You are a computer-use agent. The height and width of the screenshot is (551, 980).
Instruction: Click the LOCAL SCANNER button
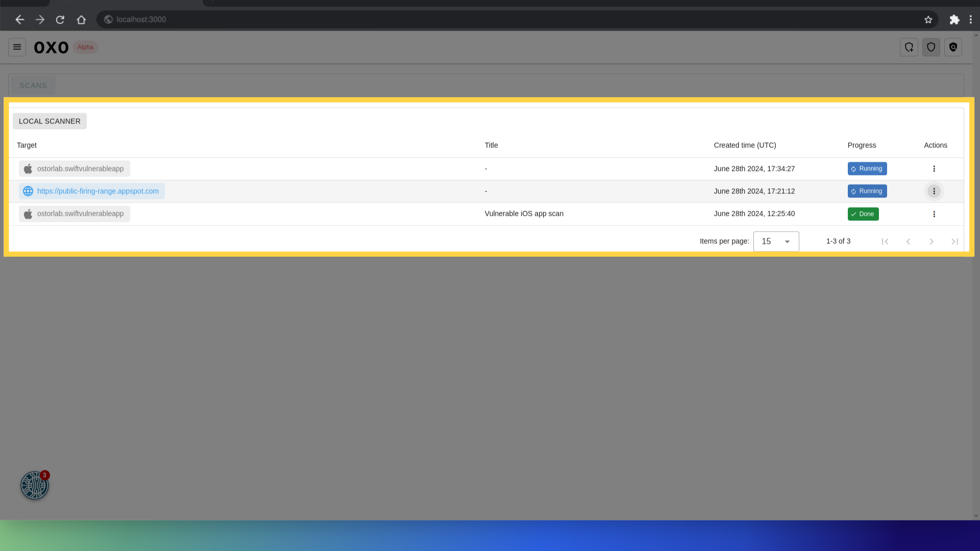click(50, 121)
